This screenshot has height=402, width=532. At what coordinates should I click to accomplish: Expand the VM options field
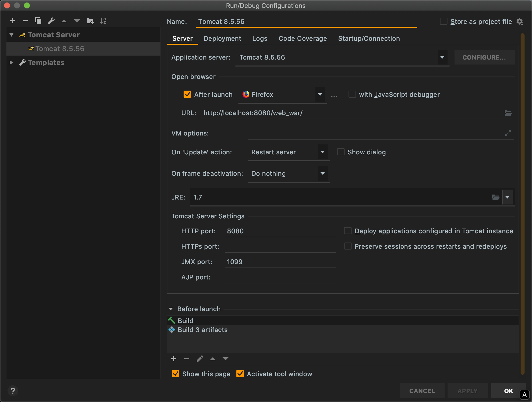point(508,133)
